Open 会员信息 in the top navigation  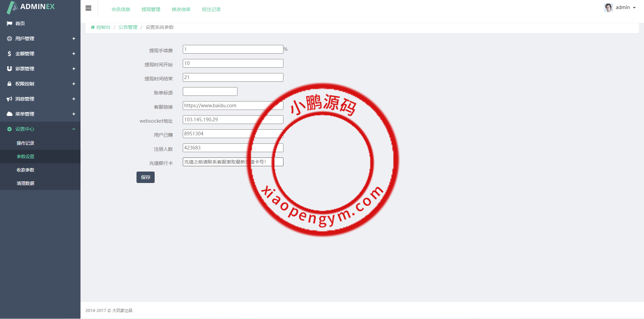tap(121, 9)
